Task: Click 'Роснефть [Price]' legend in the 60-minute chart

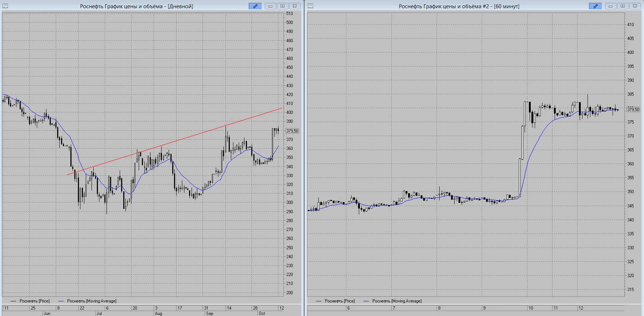Action: [340, 301]
